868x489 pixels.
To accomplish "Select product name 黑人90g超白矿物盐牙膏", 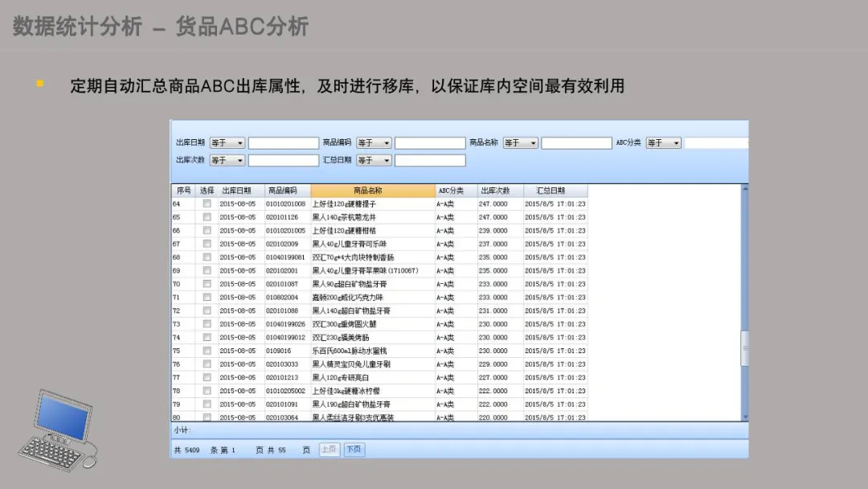I will click(x=350, y=284).
